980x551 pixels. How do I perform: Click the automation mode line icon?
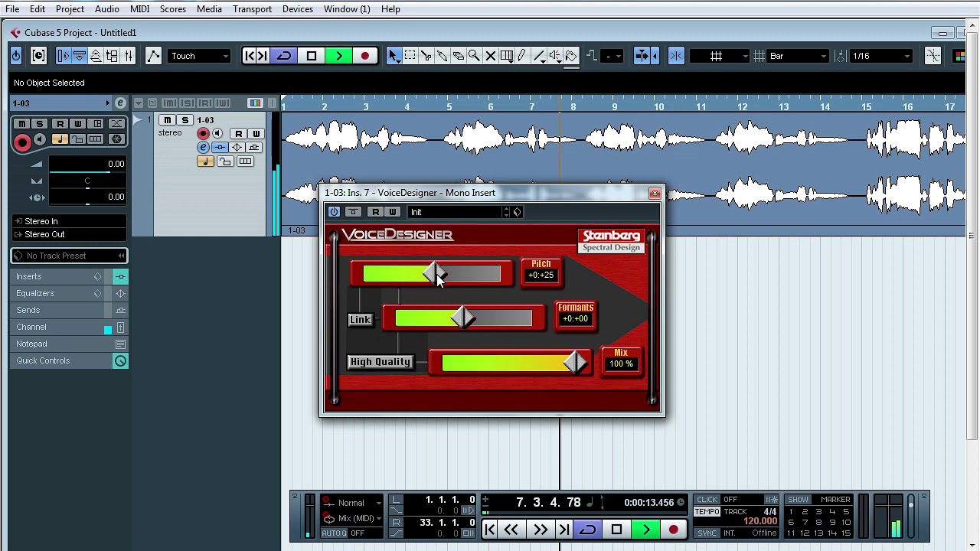tap(153, 56)
